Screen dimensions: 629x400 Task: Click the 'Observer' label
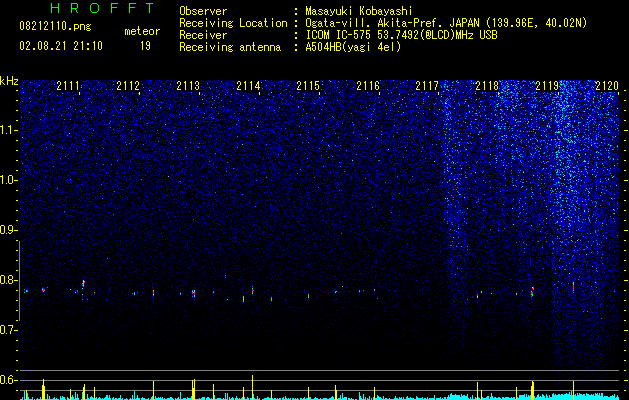point(203,11)
